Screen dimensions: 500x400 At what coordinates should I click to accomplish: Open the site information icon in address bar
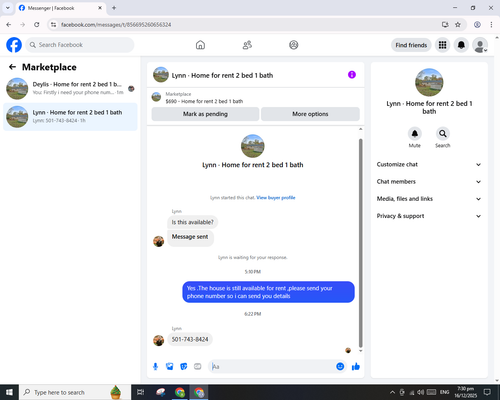click(54, 25)
